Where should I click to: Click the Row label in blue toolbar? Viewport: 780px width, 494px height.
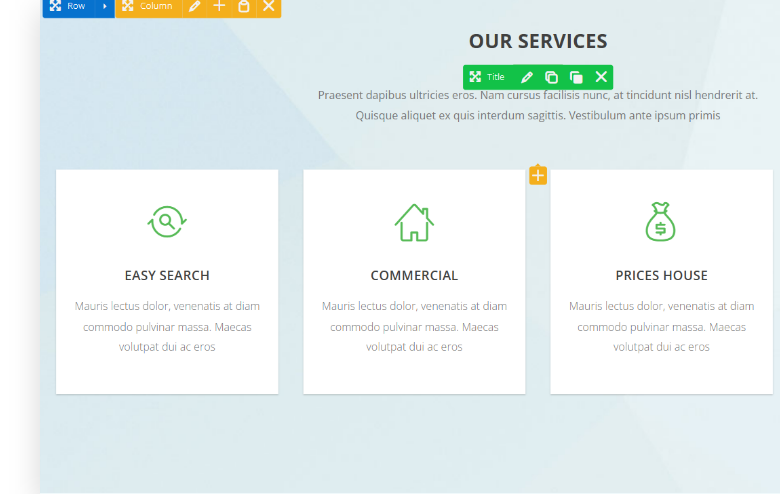coord(76,6)
